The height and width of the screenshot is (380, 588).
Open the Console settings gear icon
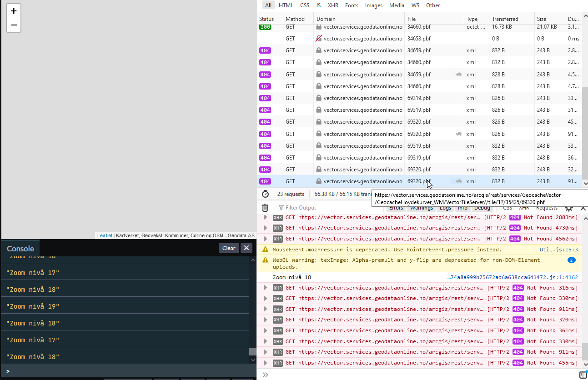(568, 208)
